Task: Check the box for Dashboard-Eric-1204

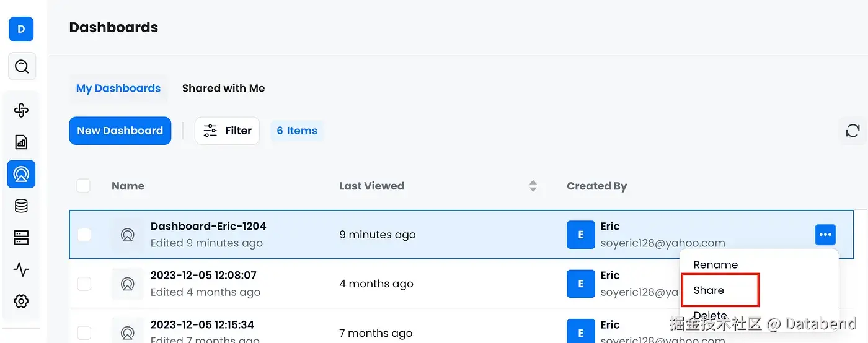Action: point(84,235)
